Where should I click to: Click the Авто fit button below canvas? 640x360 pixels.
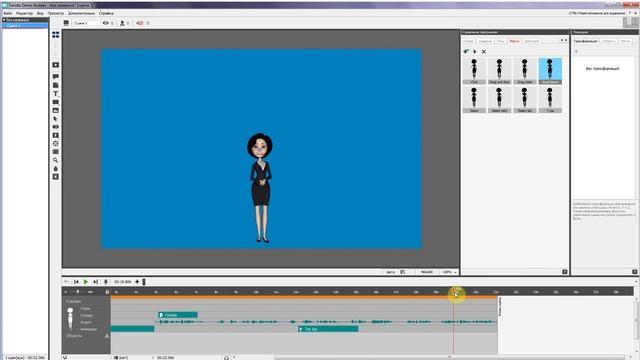coord(390,272)
